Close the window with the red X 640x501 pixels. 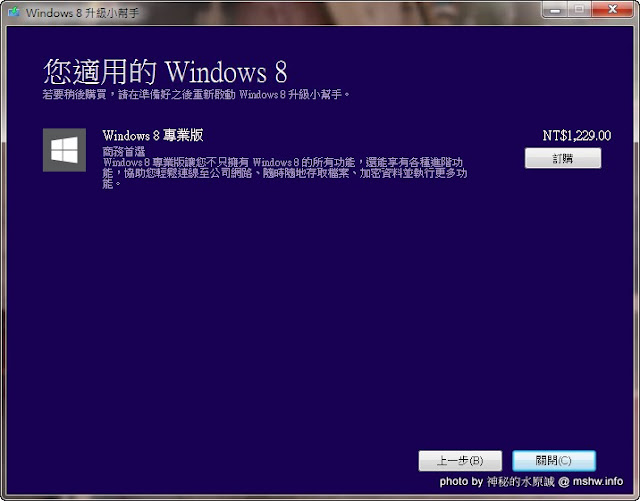(613, 9)
